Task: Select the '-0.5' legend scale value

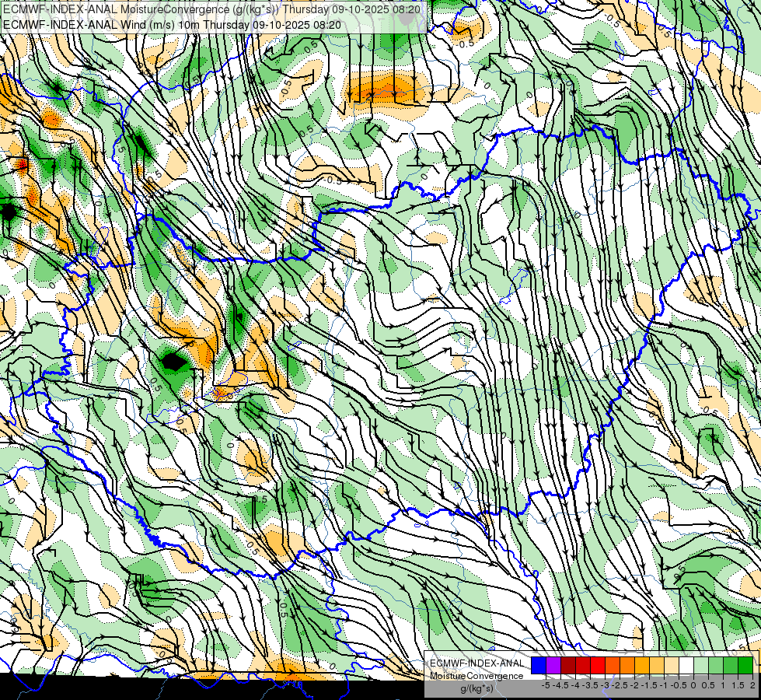Action: pyautogui.click(x=679, y=685)
